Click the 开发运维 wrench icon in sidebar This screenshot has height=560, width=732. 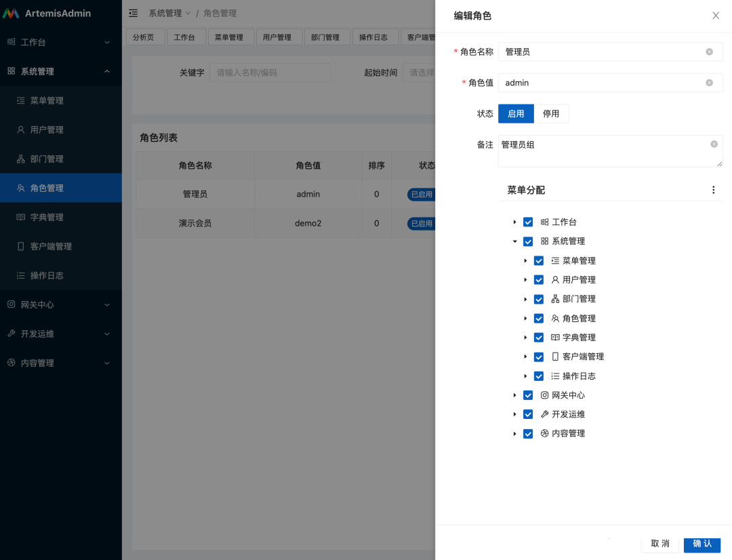click(11, 334)
